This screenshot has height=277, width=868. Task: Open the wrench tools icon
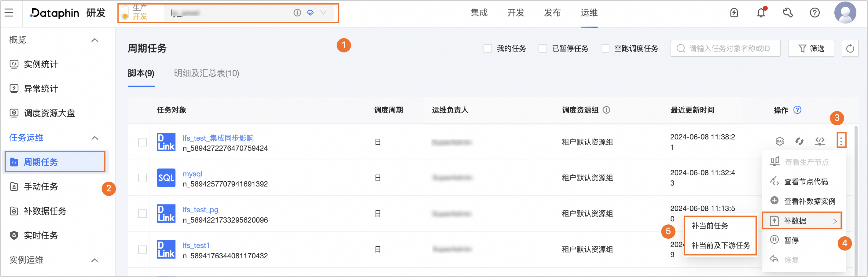coord(788,13)
